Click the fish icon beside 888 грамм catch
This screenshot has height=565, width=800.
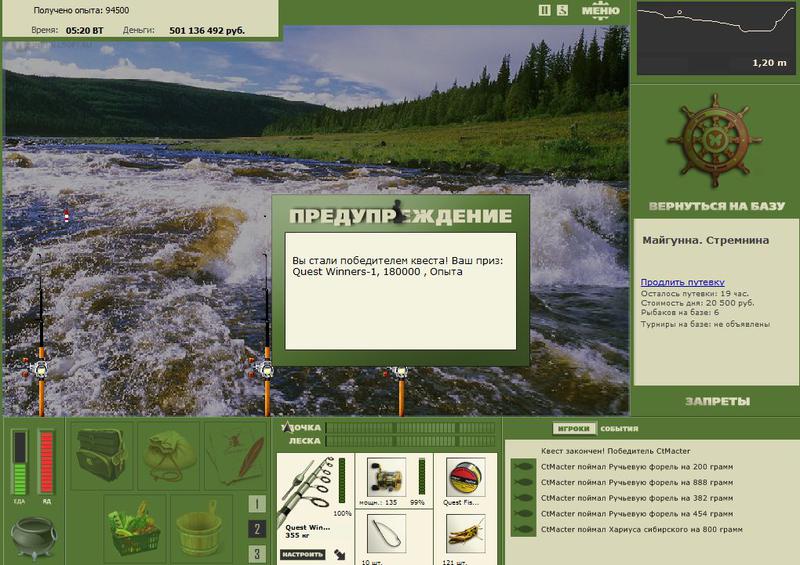pos(523,482)
